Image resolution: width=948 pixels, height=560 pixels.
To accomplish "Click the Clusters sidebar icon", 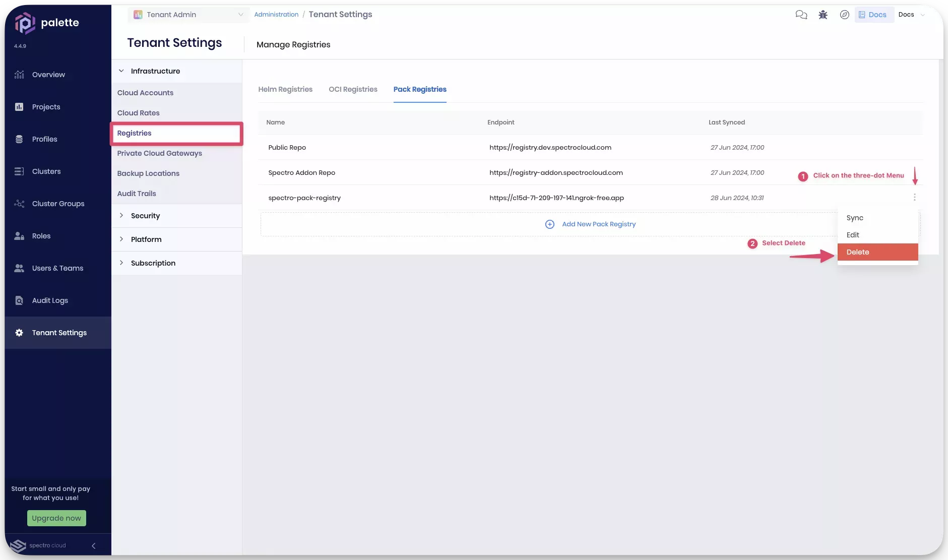I will point(19,171).
